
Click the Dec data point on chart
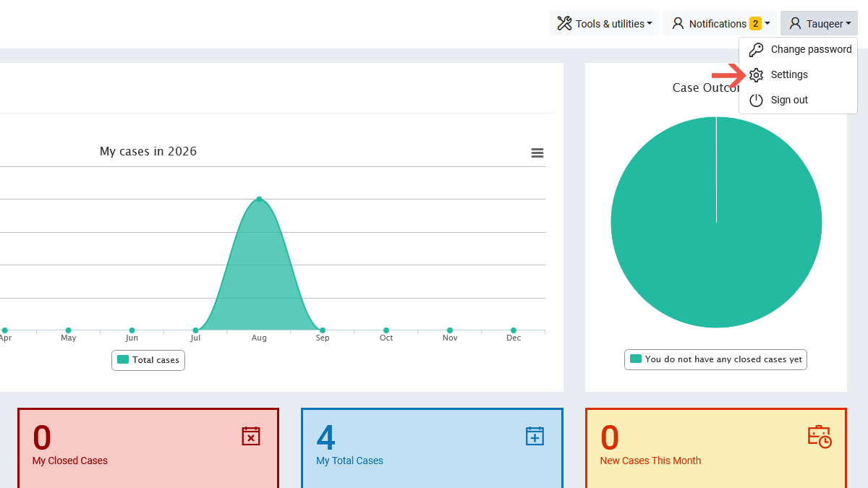pos(514,330)
